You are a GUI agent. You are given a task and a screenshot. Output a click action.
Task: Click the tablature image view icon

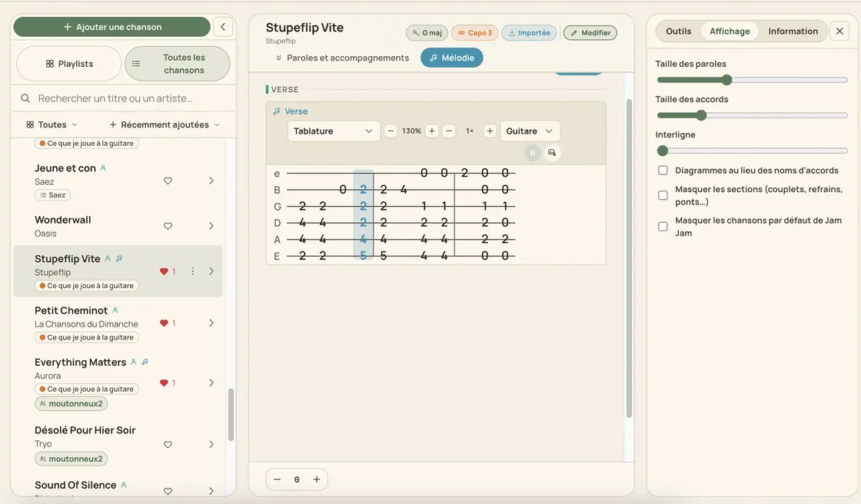click(x=552, y=153)
